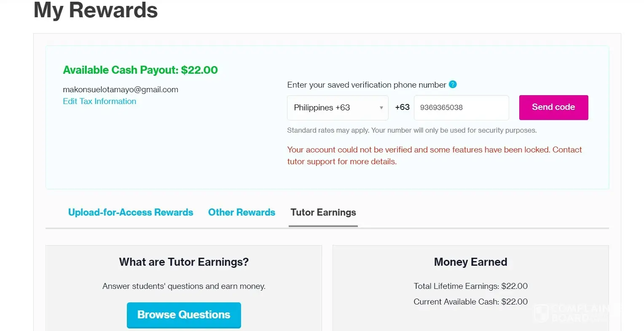Click the account email address text
Viewport: 644px width, 331px height.
[x=121, y=90]
